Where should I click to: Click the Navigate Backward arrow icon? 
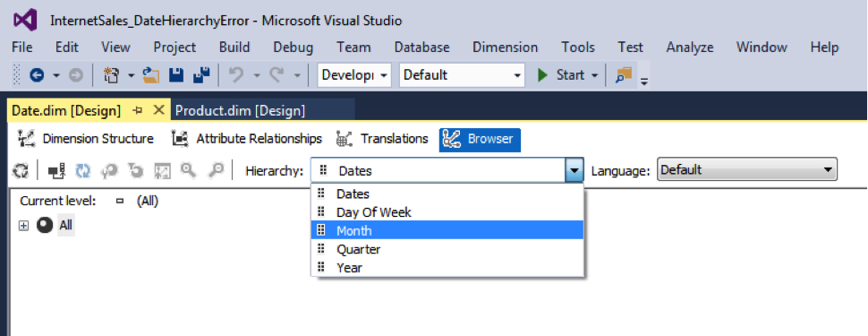tap(37, 75)
